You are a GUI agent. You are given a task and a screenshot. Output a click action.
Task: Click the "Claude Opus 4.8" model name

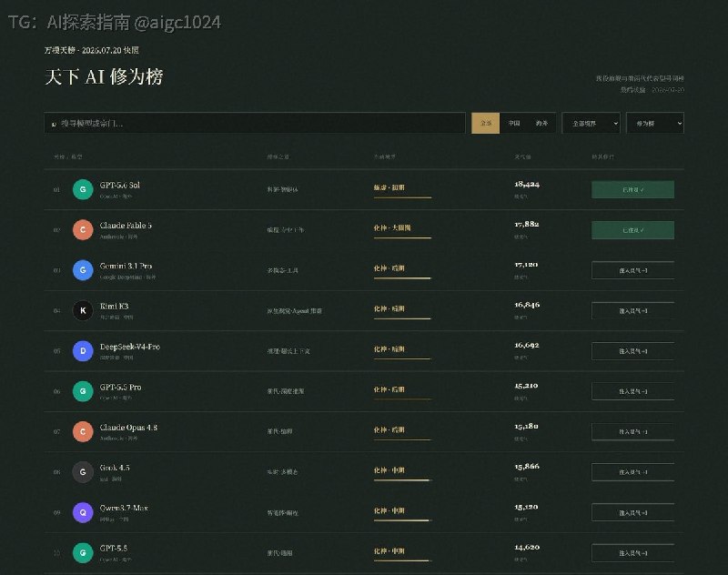128,427
